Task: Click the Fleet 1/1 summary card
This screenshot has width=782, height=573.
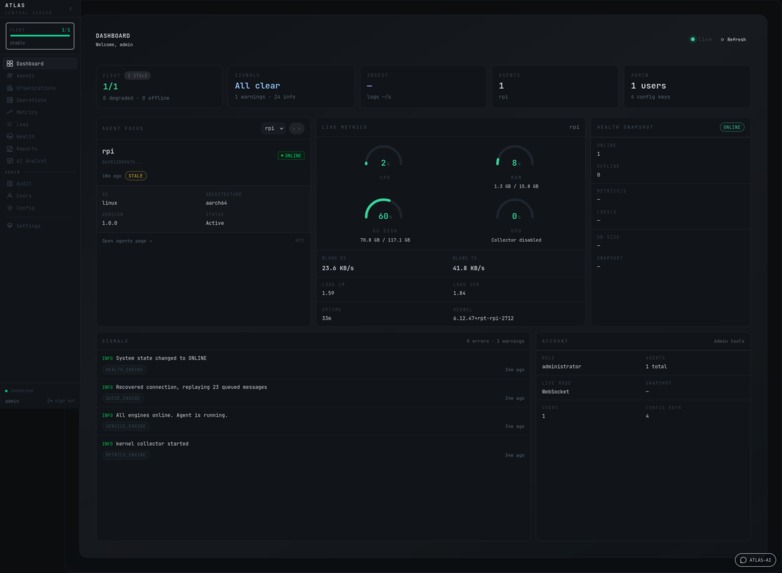Action: (x=159, y=86)
